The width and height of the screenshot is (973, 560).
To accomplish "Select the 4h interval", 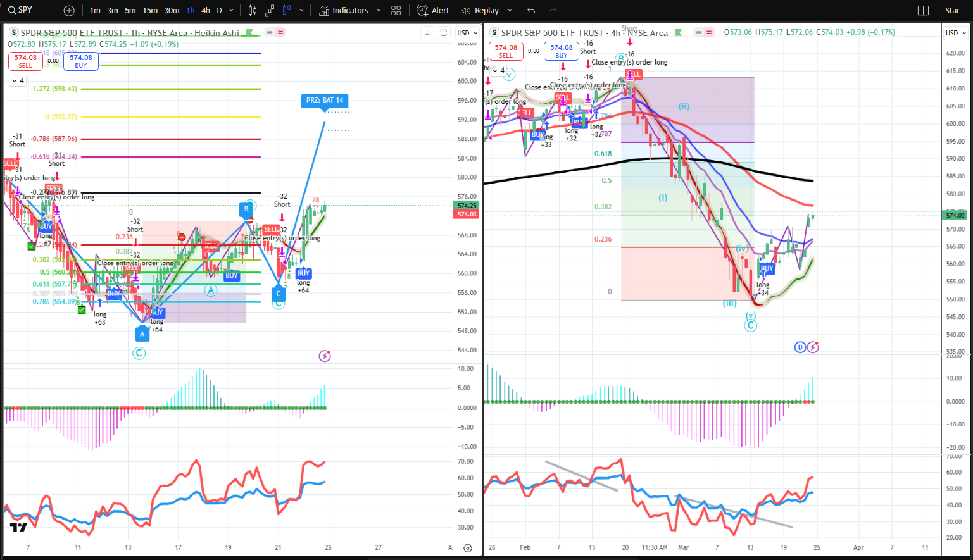I will 206,11.
